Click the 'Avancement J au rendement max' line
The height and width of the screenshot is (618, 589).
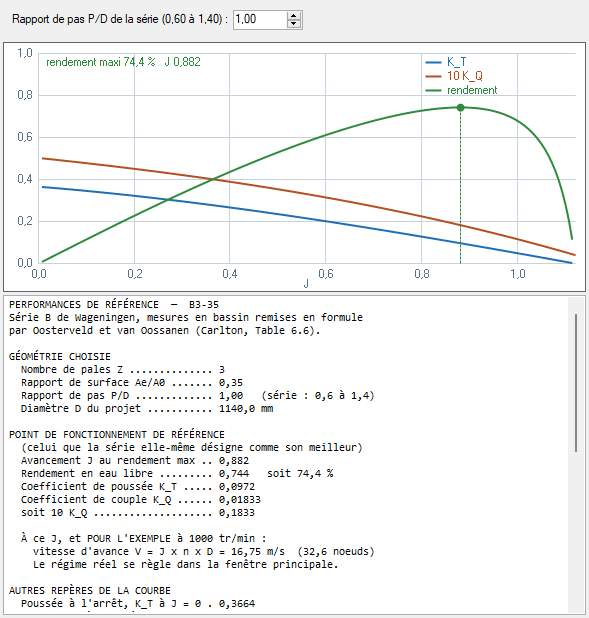click(x=135, y=460)
